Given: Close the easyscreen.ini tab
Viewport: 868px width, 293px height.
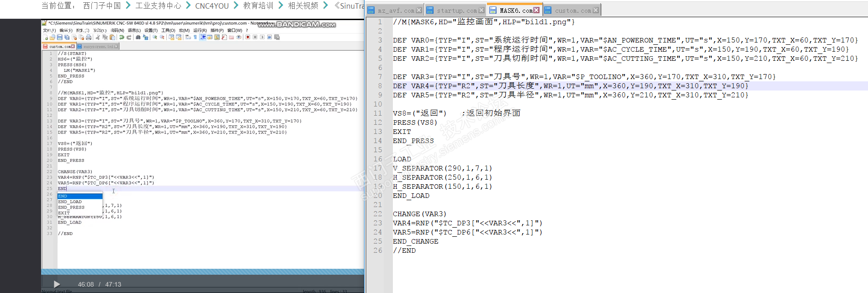Looking at the screenshot, I should click(116, 47).
